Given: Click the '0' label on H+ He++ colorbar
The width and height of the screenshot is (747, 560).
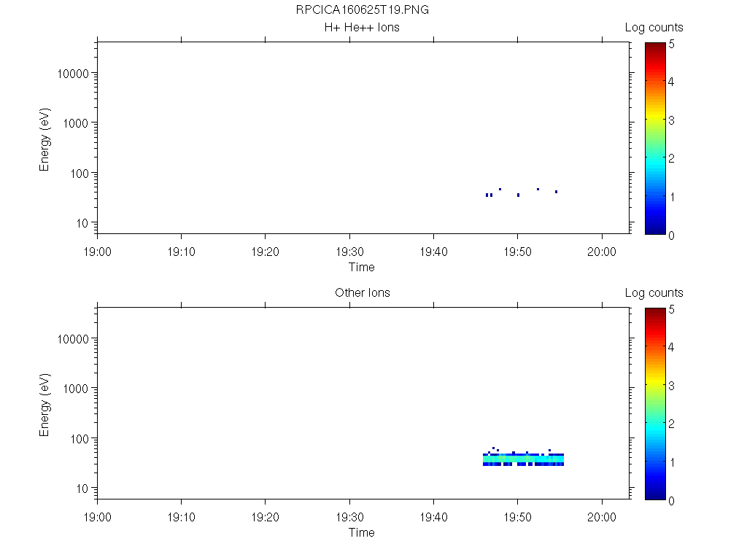Looking at the screenshot, I should click(x=671, y=236).
